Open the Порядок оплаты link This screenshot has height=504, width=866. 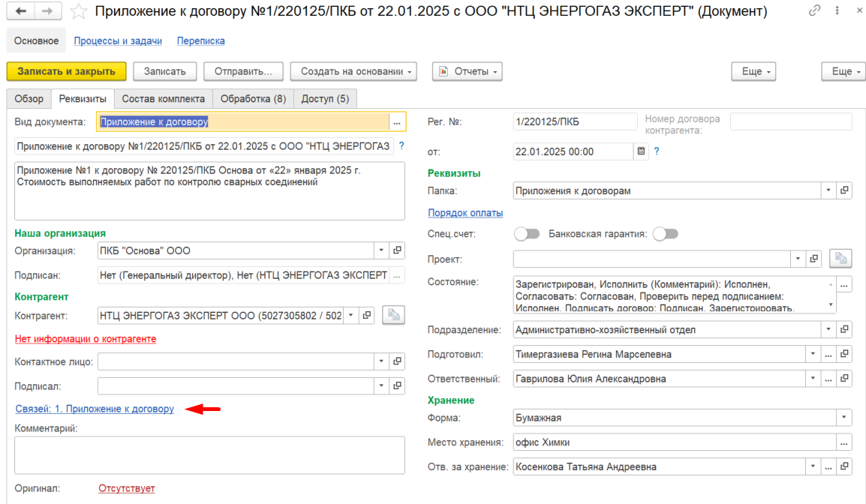click(x=465, y=212)
